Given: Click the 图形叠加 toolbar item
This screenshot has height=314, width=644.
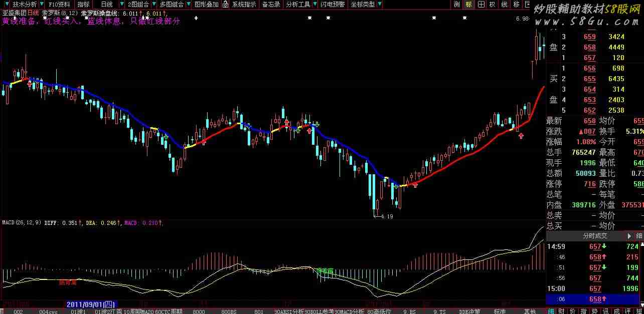Looking at the screenshot, I should (206, 4).
